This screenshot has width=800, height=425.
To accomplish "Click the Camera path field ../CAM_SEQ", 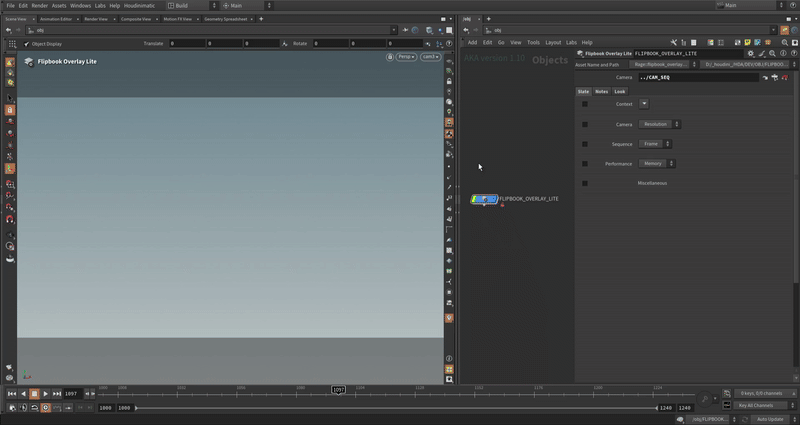I will [x=698, y=78].
